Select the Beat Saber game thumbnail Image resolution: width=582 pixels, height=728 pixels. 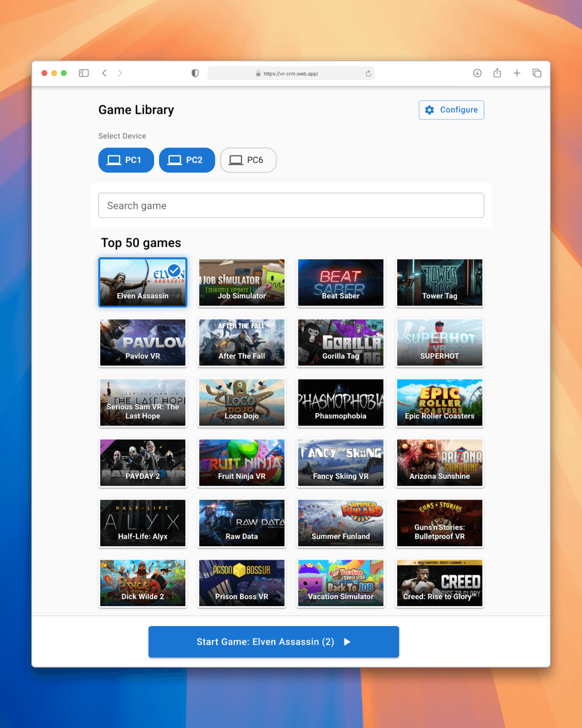point(341,282)
